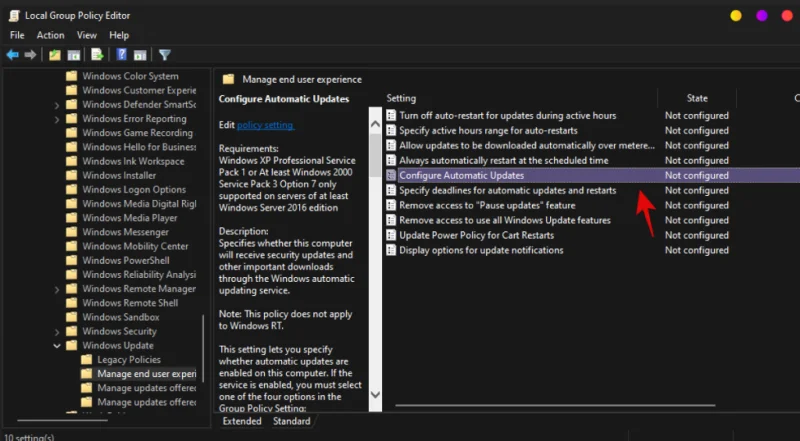Image resolution: width=800 pixels, height=441 pixels.
Task: Expand the Windows Error Reporting node
Action: coord(56,119)
